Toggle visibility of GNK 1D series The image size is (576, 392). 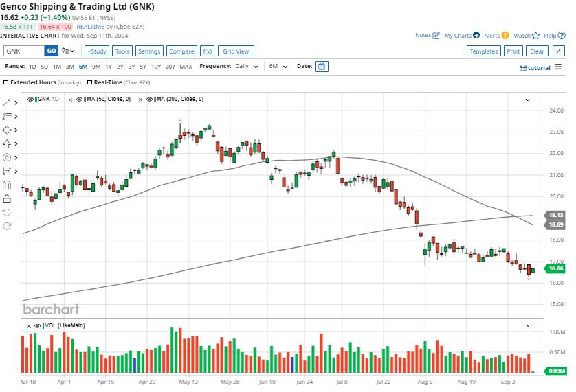click(x=31, y=100)
